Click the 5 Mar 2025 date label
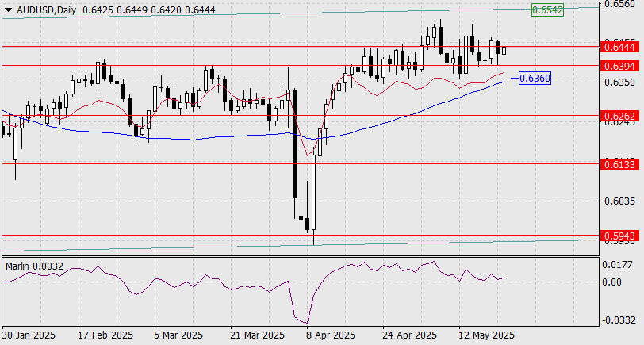The height and width of the screenshot is (345, 644). (178, 335)
